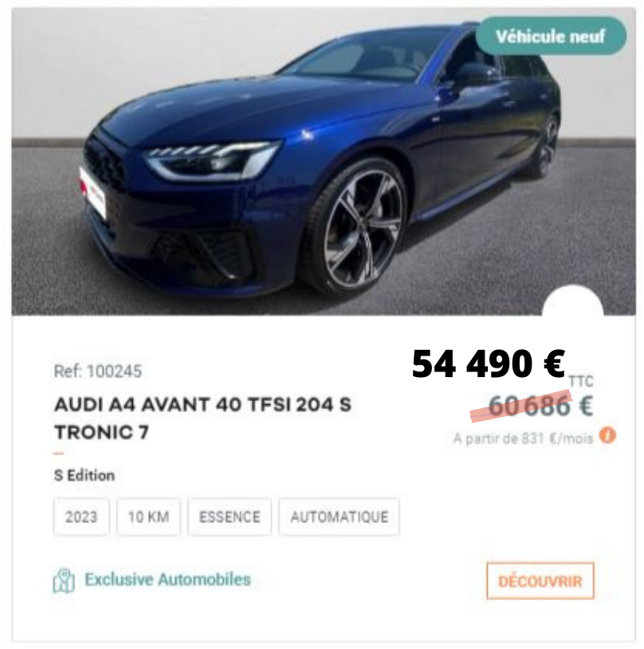644x649 pixels.
Task: Select the 2023 year tag
Action: [81, 517]
